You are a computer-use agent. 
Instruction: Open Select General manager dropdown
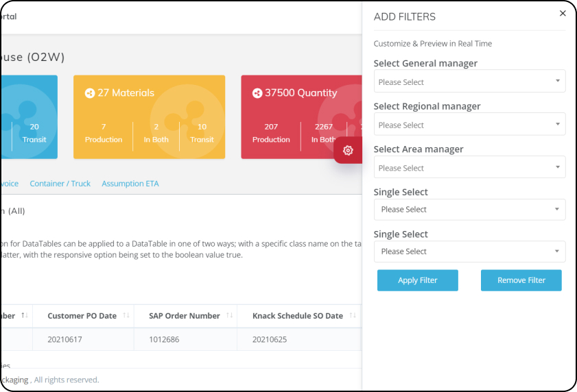(x=469, y=81)
